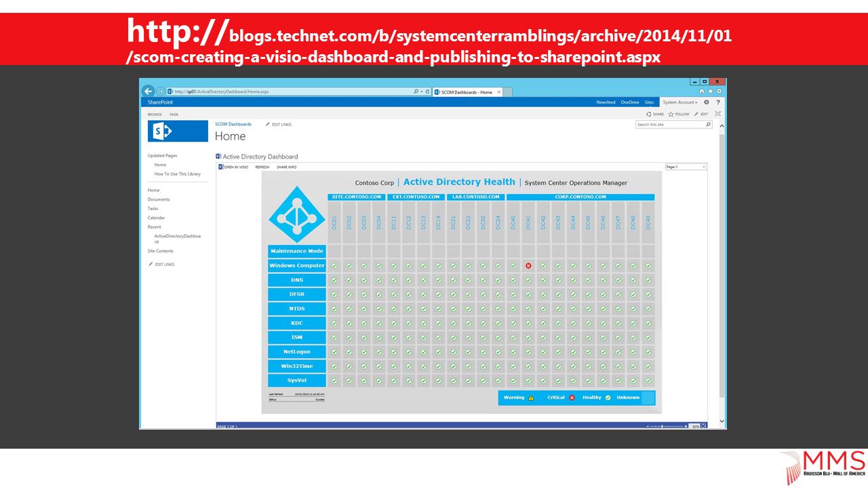
Task: Click the NetLogon row label
Action: tap(297, 352)
